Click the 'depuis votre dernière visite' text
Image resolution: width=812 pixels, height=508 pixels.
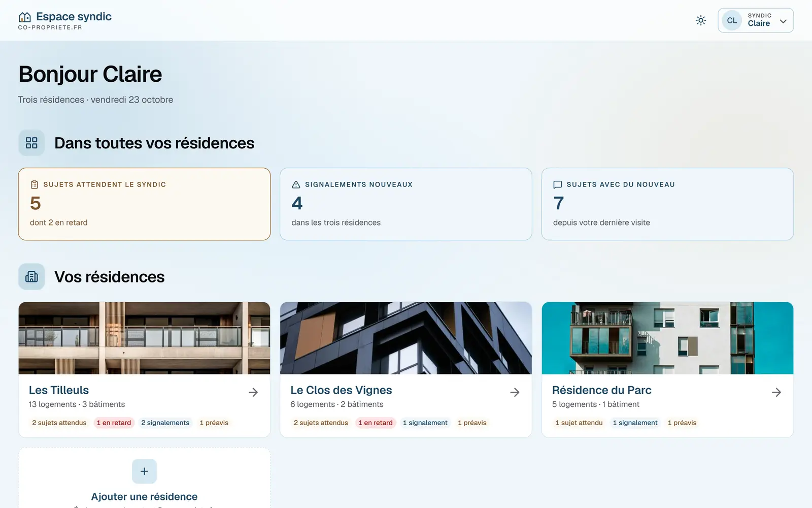pos(601,223)
